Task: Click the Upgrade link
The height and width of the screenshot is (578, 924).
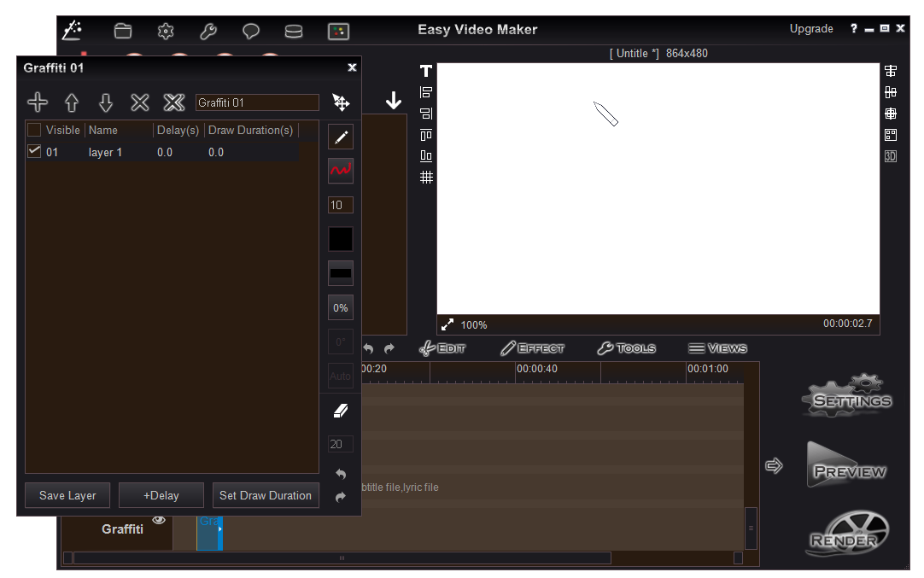Action: [811, 29]
